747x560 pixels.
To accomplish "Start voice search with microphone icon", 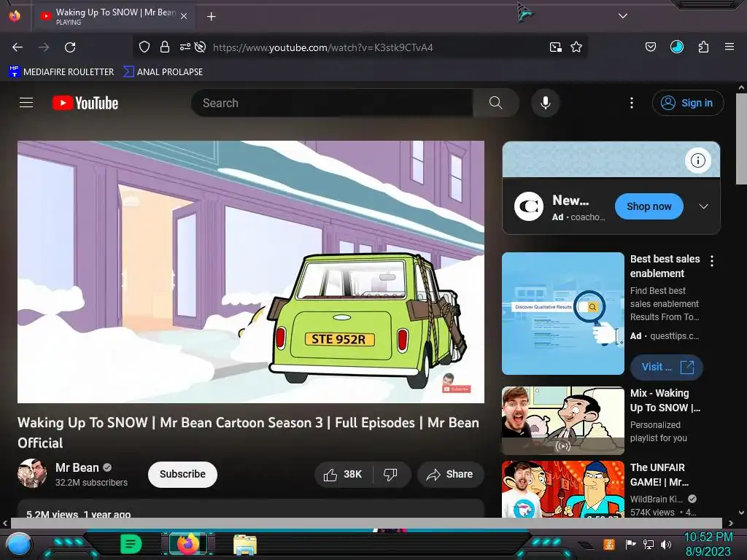I will tap(546, 103).
